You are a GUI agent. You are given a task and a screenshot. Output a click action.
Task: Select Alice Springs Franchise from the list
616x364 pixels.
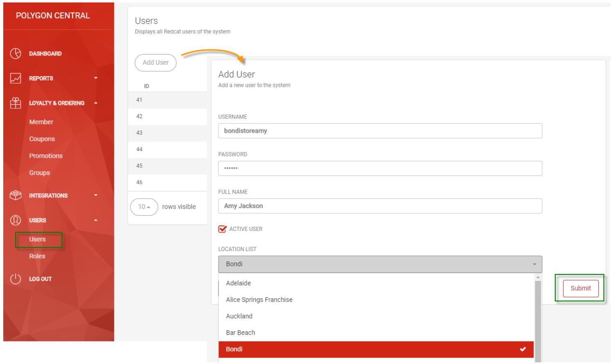[x=376, y=300]
